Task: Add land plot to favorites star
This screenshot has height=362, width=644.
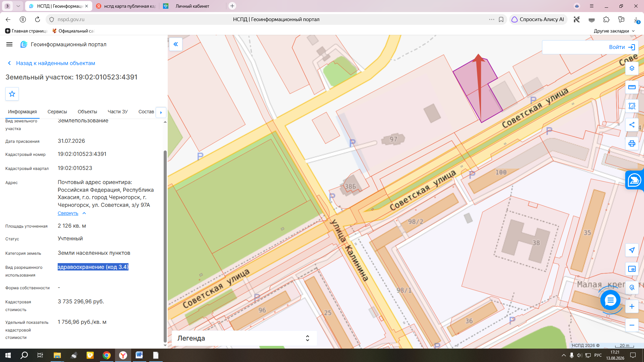Action: [12, 94]
